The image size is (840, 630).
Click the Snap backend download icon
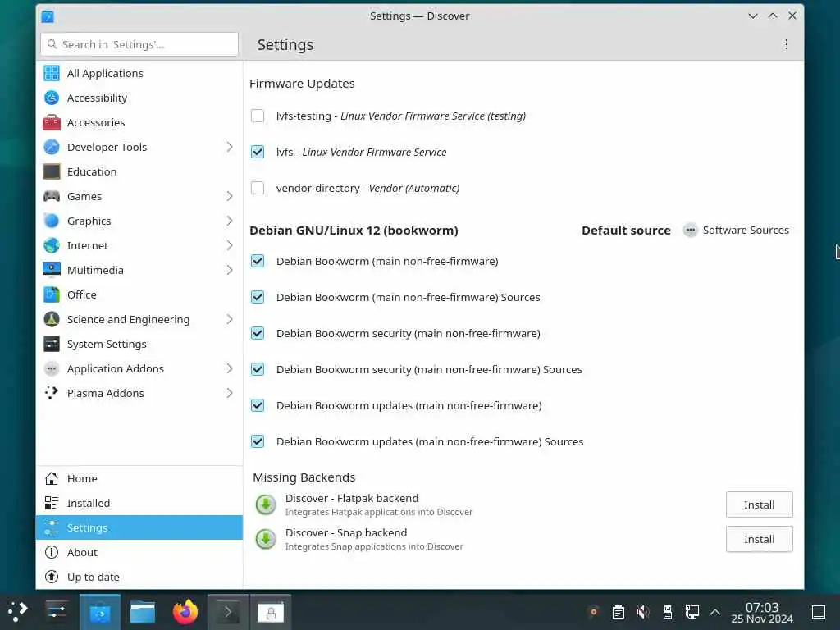click(x=266, y=539)
